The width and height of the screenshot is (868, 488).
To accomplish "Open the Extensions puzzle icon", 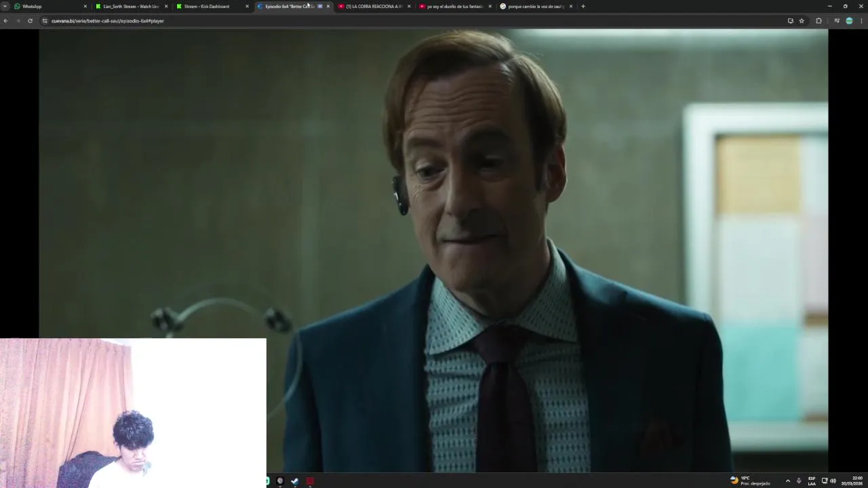I will click(x=818, y=20).
